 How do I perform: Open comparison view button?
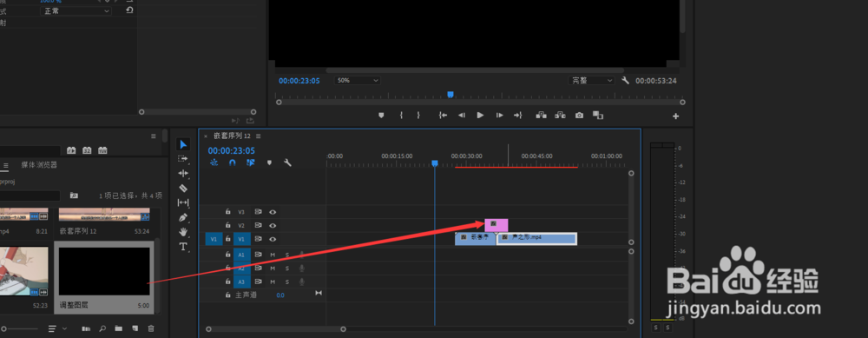click(598, 116)
